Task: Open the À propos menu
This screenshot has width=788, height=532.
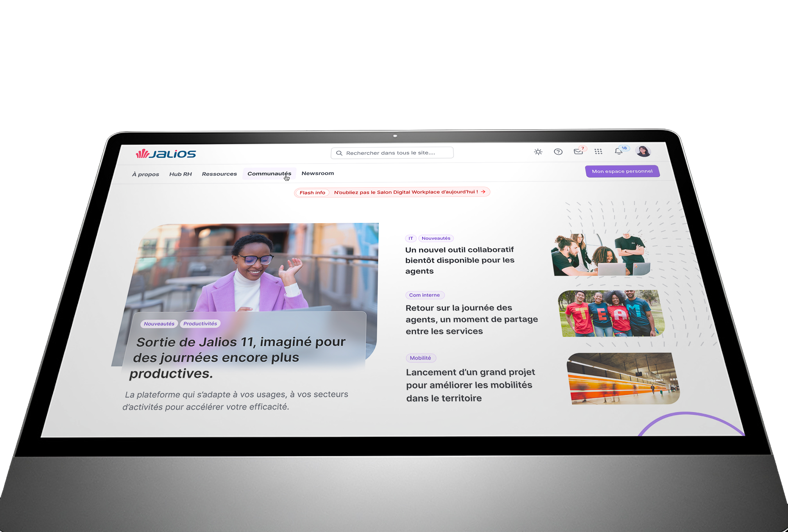Action: [x=145, y=174]
